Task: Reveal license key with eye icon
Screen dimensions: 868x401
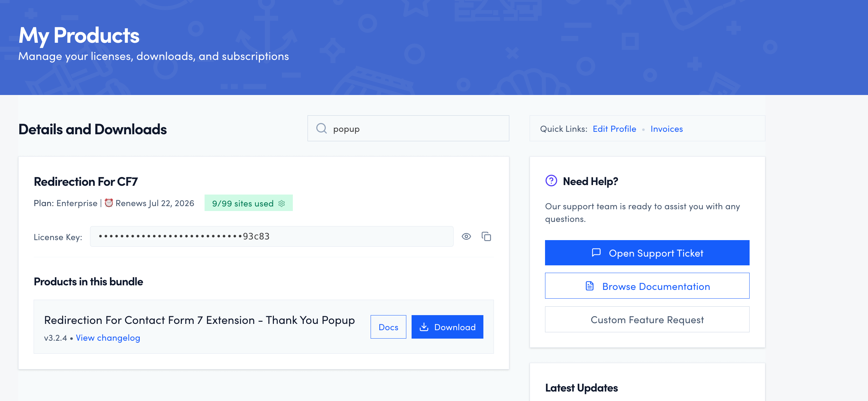Action: coord(466,237)
